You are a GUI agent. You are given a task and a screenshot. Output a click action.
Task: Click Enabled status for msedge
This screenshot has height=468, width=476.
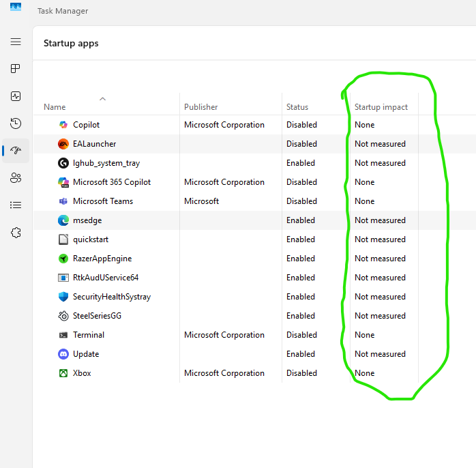click(301, 220)
